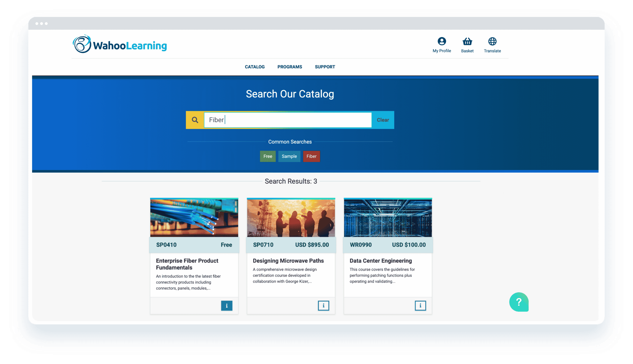The image size is (633, 364).
Task: Select the Free common search tag
Action: [x=268, y=156]
